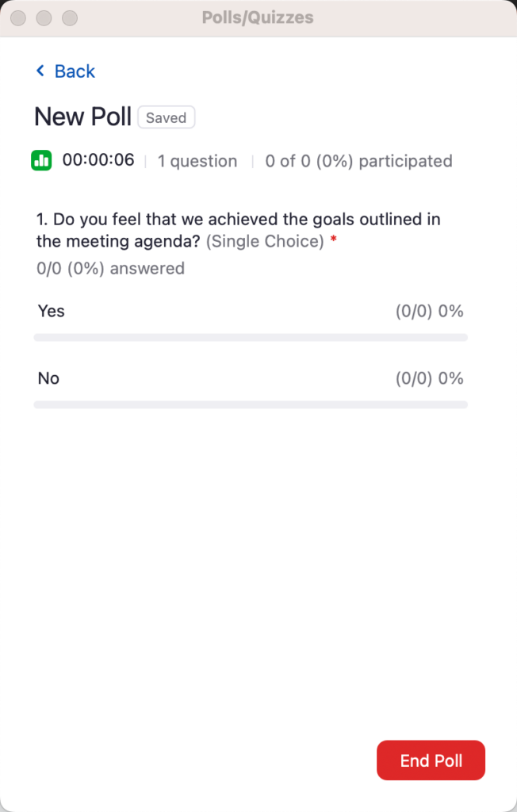This screenshot has width=517, height=812.
Task: Select the '1 question' counter label
Action: click(x=197, y=161)
